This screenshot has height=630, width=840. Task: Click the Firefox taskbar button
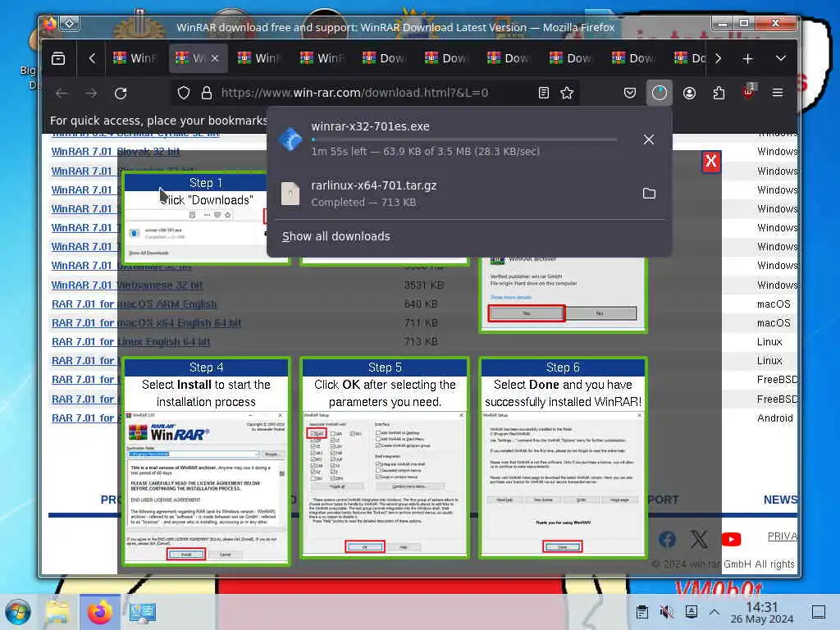coord(99,612)
